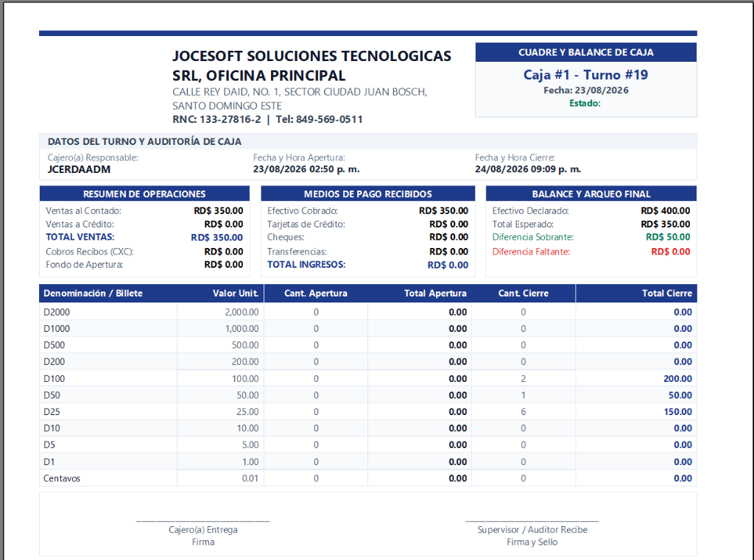Select the D25 closing total 150.00
This screenshot has height=560, width=754.
pos(678,412)
